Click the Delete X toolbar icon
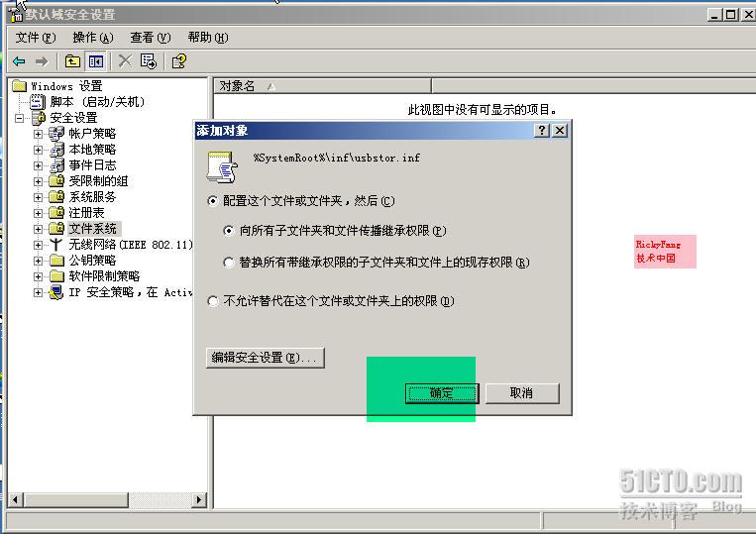This screenshot has height=534, width=756. coord(125,61)
